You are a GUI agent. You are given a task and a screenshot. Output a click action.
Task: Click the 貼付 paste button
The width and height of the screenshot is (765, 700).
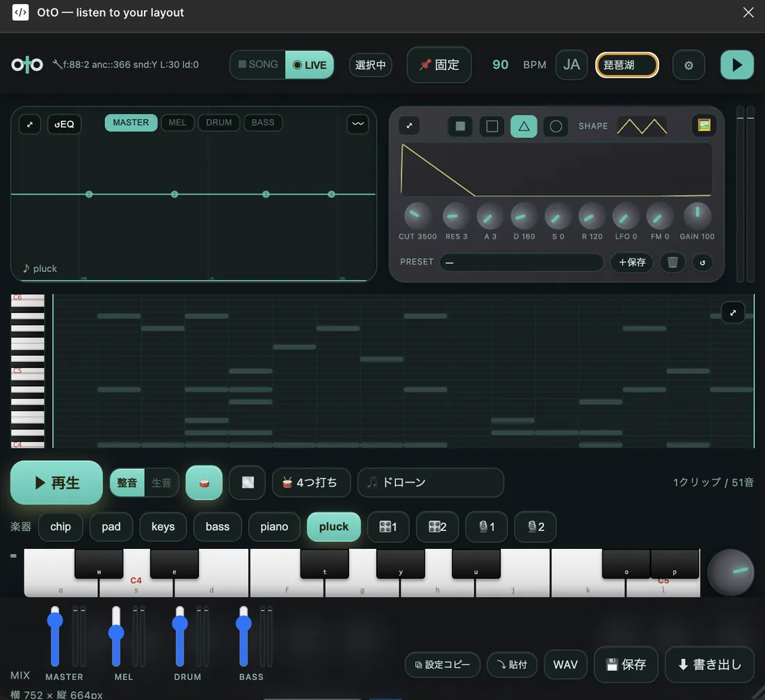512,665
